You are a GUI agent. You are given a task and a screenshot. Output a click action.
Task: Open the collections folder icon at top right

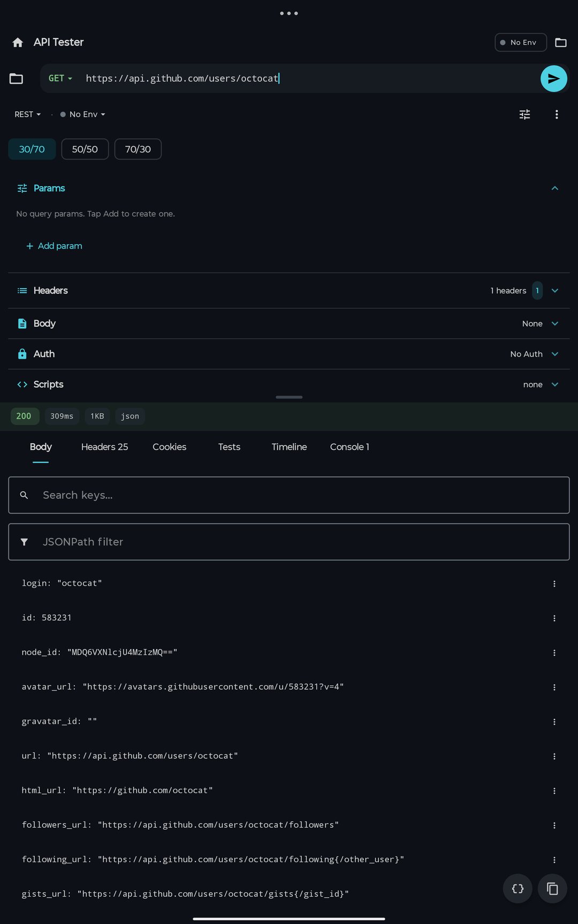pyautogui.click(x=560, y=42)
